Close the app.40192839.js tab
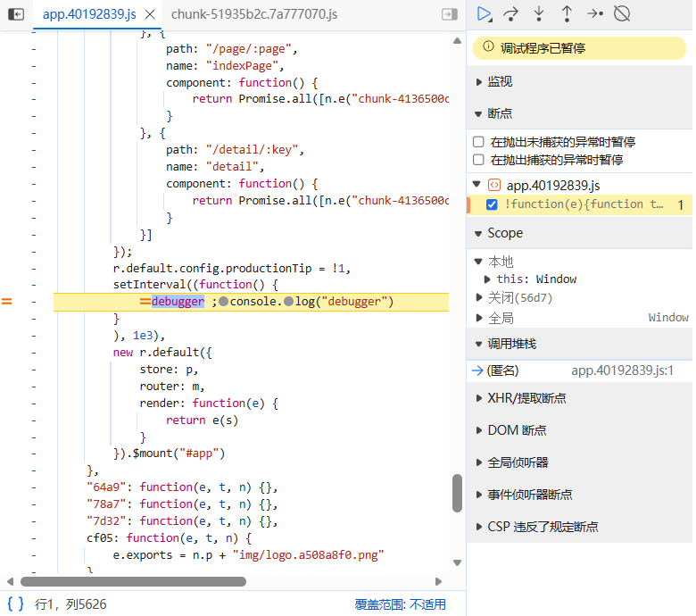The height and width of the screenshot is (616, 696). click(151, 14)
